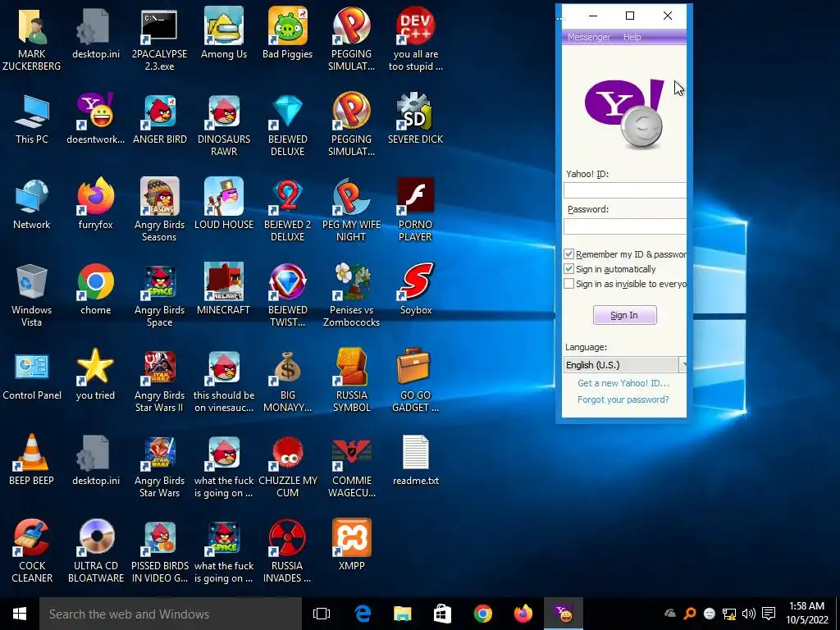Select the MINECRAFT desktop icon

224,289
